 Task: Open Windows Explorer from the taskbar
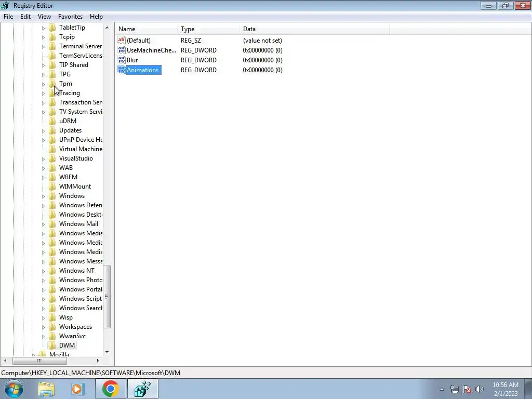point(46,389)
